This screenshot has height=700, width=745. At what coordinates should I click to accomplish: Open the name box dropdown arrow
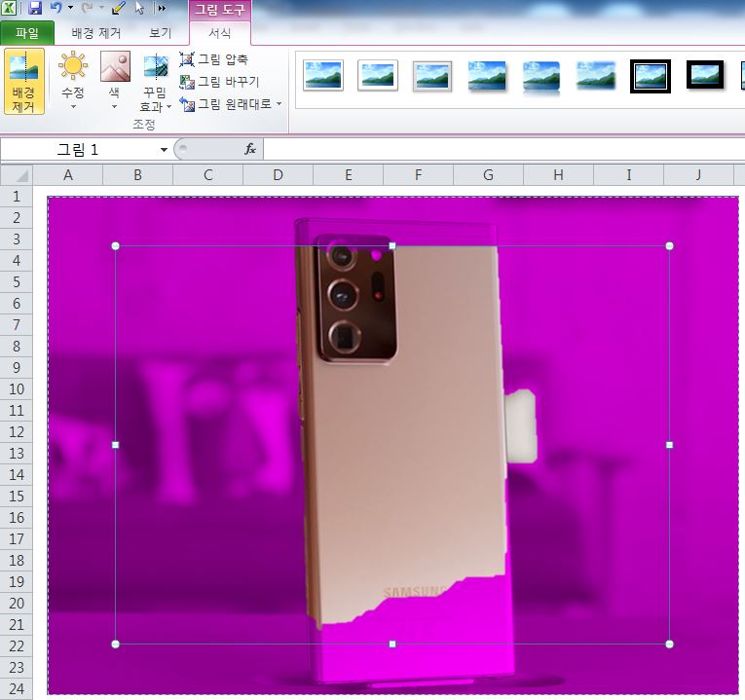pos(164,150)
